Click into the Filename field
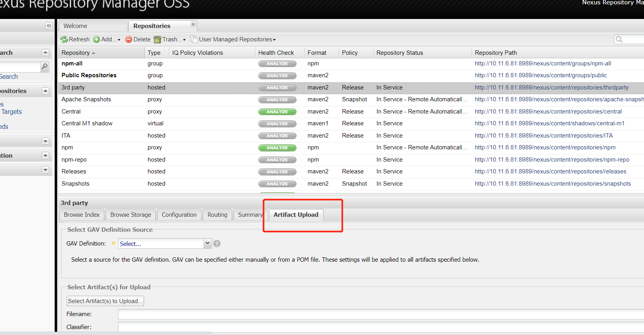This screenshot has height=335, width=644. pyautogui.click(x=381, y=314)
